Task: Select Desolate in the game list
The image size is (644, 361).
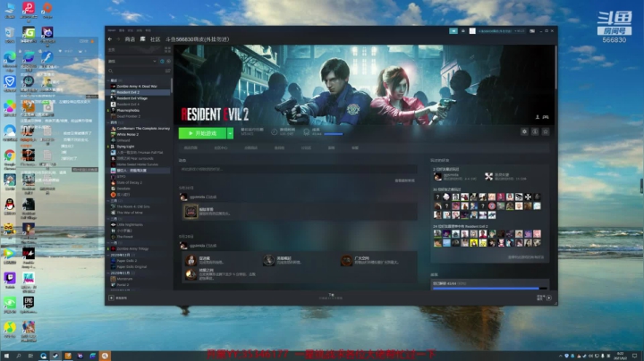Action: (123, 189)
